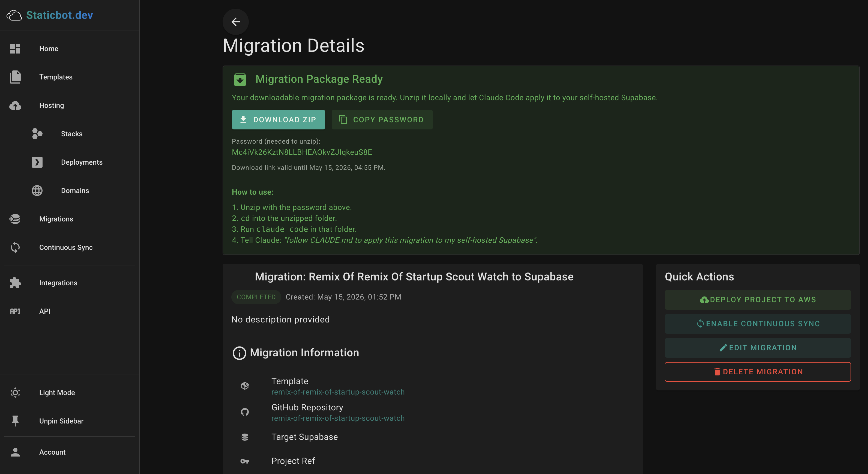Click the 'Created: May 15, 2026' text
Image resolution: width=868 pixels, height=474 pixels.
point(343,297)
